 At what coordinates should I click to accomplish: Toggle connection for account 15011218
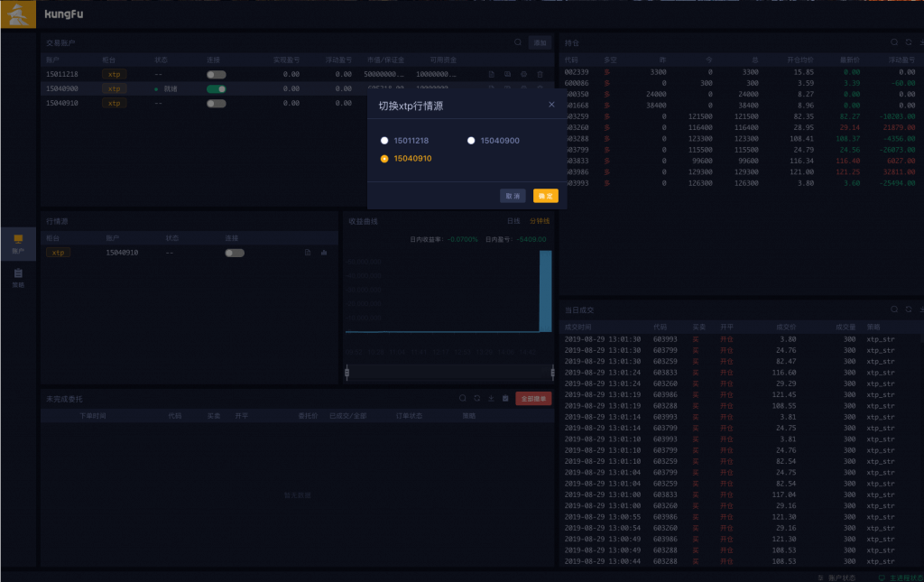(217, 75)
